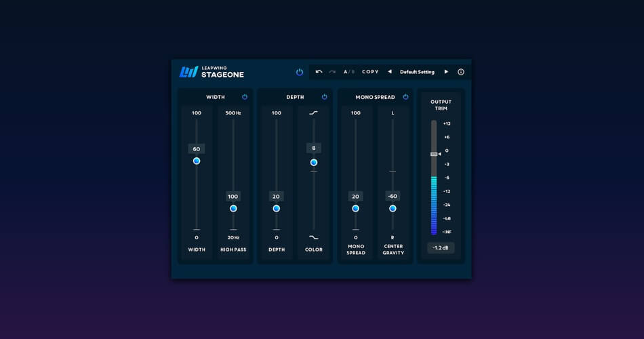Click the undo arrow icon
This screenshot has height=339, width=644.
319,72
